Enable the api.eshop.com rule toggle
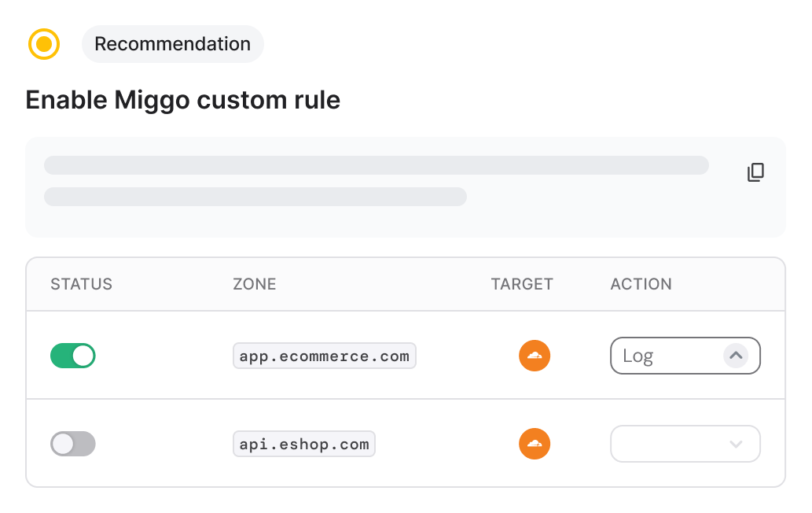The image size is (812, 513). (73, 444)
